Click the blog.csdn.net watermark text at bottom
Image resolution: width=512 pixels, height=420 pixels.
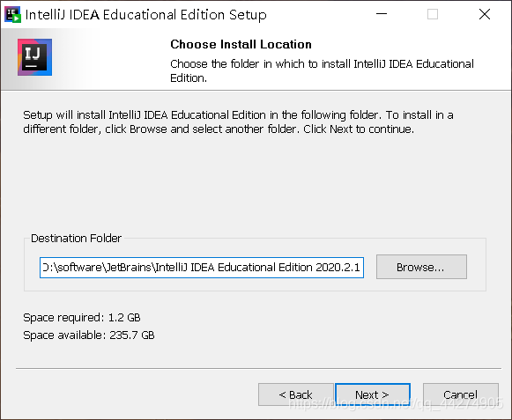(396, 403)
